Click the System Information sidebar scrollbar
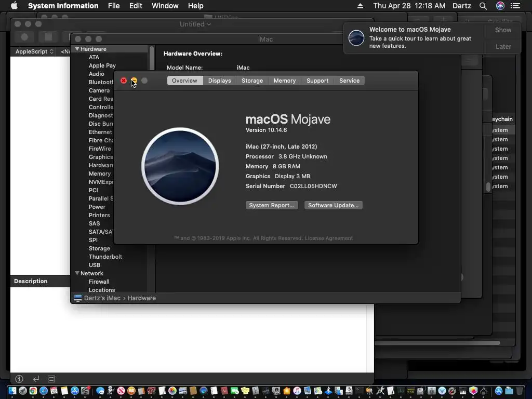The height and width of the screenshot is (399, 532). click(152, 58)
